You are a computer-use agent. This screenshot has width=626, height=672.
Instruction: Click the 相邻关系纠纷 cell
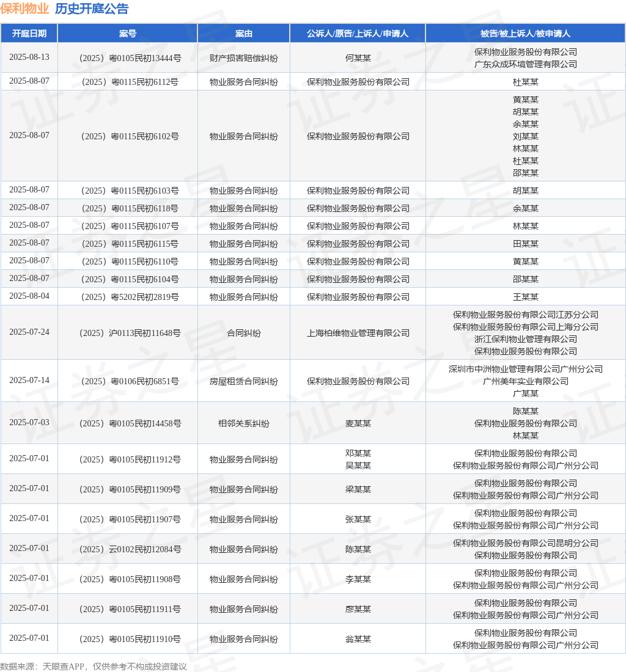pyautogui.click(x=243, y=423)
